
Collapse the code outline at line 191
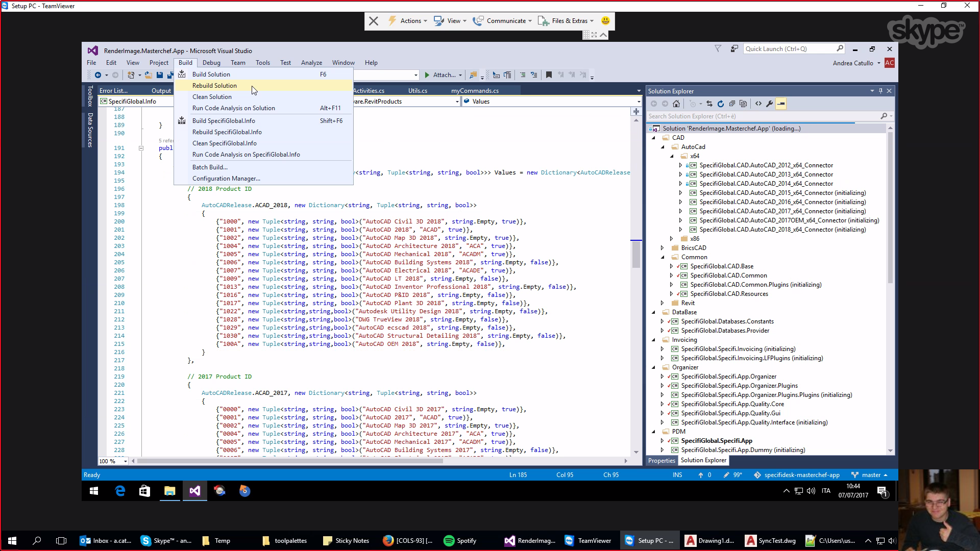(x=141, y=148)
